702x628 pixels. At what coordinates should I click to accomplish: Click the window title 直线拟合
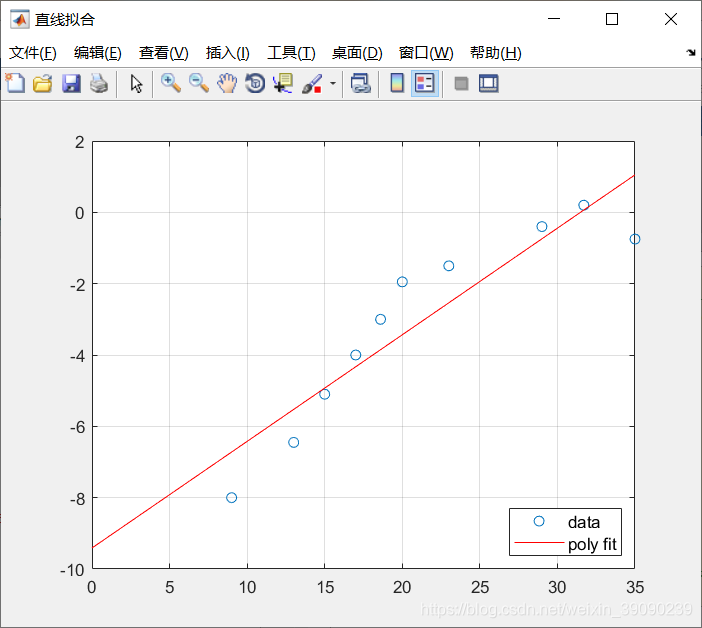(x=65, y=19)
